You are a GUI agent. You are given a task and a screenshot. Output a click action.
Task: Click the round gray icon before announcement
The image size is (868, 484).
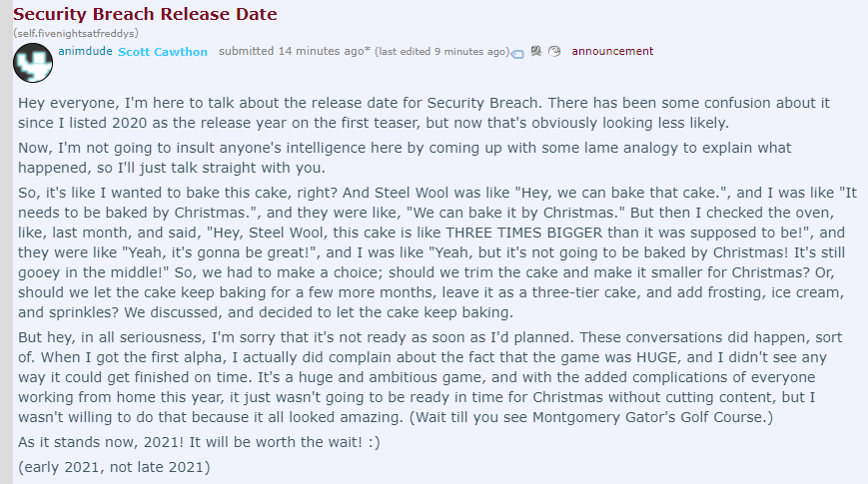tap(554, 51)
